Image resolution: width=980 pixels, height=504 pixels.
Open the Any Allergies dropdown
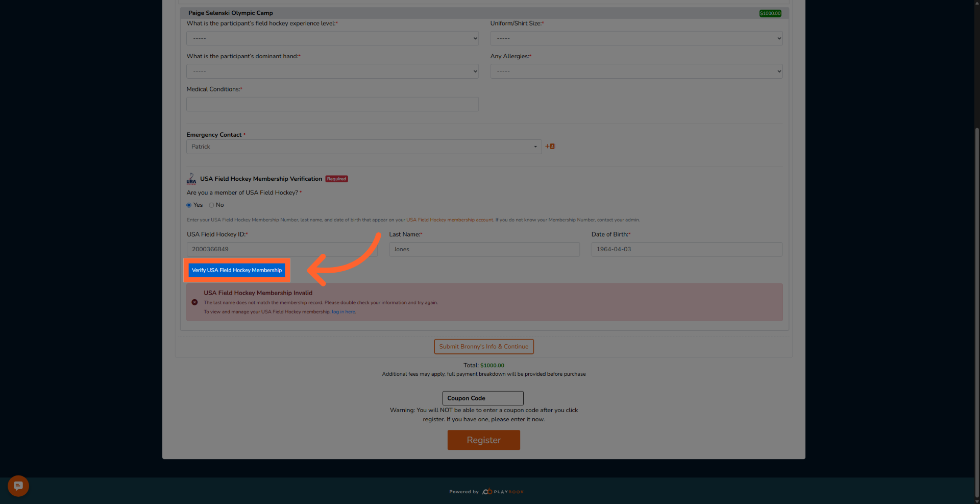pos(636,71)
